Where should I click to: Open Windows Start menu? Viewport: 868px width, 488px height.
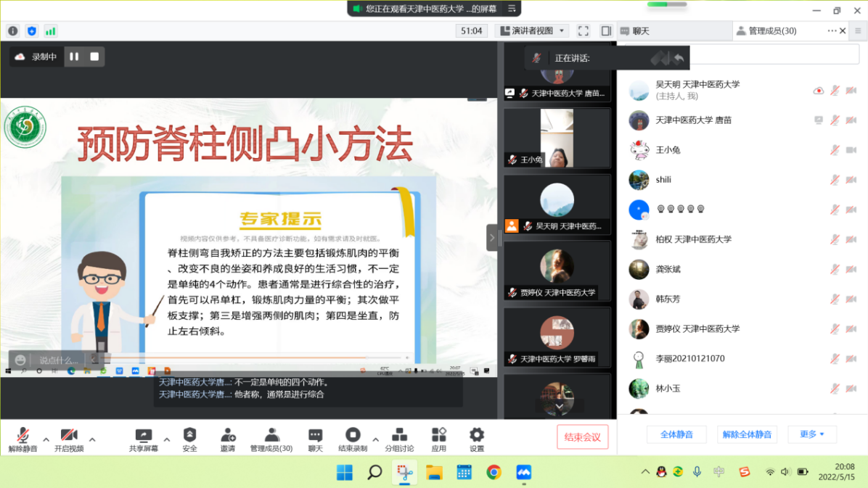coord(344,473)
